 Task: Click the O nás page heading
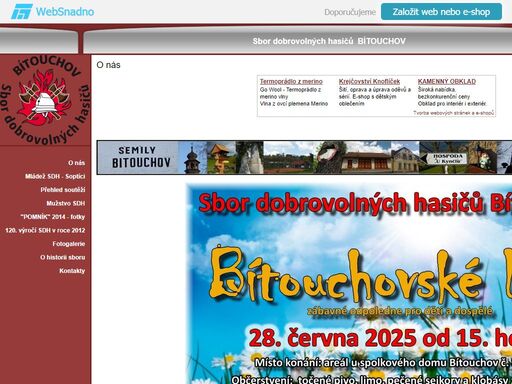tap(108, 65)
